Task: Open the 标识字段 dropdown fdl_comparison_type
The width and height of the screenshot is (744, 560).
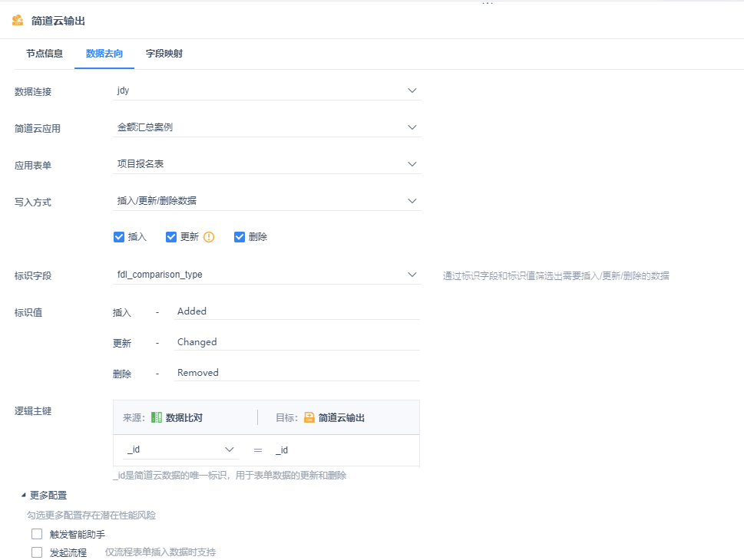Action: click(x=266, y=275)
